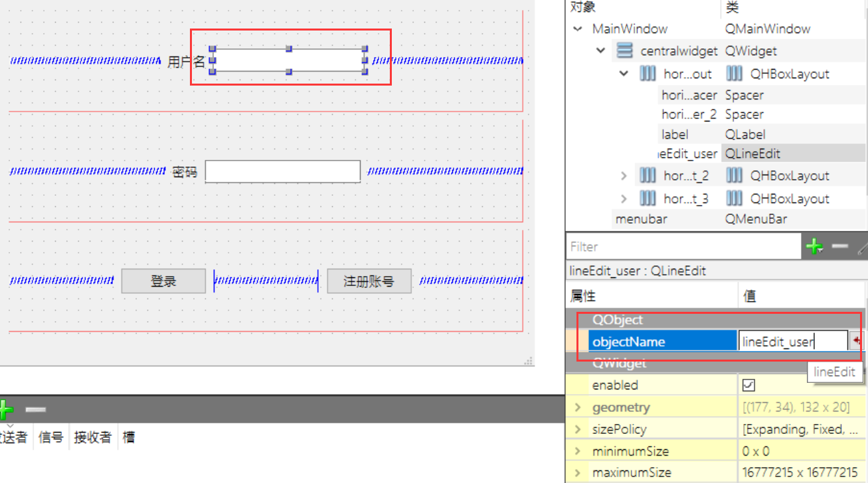This screenshot has width=868, height=483.
Task: Add a connection with the signal editor green plus
Action: coord(5,409)
